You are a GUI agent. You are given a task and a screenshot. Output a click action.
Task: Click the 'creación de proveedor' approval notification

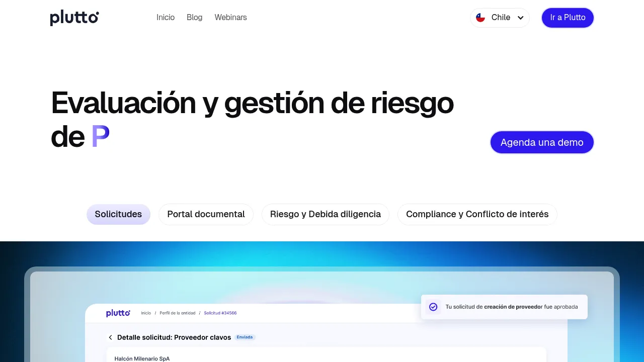504,307
